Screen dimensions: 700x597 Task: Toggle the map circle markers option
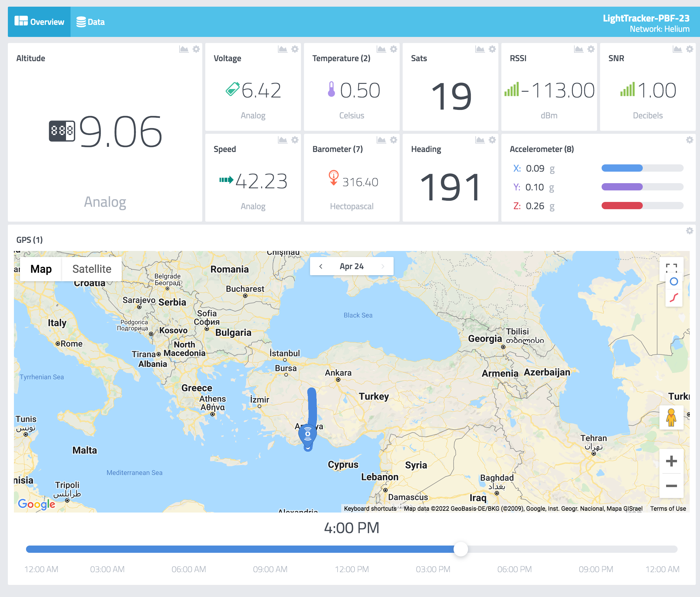click(674, 282)
